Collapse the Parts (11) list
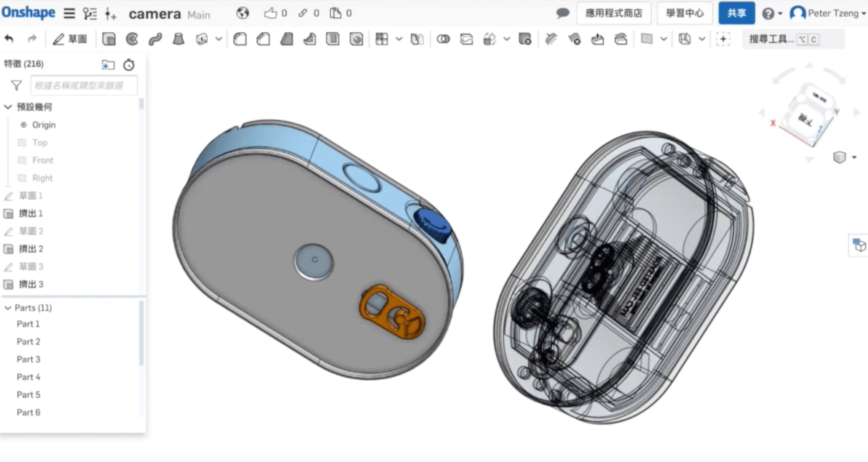The height and width of the screenshot is (462, 868). [x=8, y=308]
